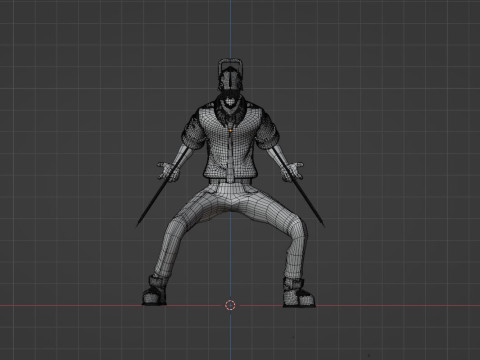
Task: Select the orange object origin point on chest
Action: 230,131
